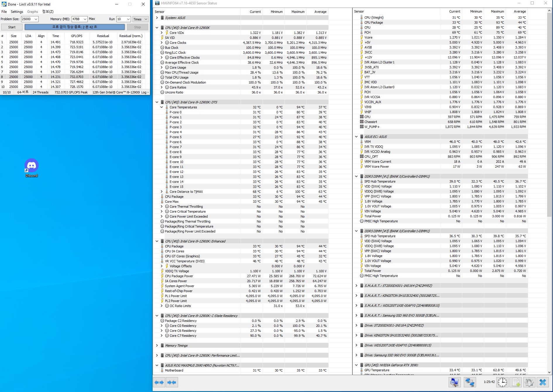
Task: Start logging with the sheet-plus icon
Action: [516, 382]
